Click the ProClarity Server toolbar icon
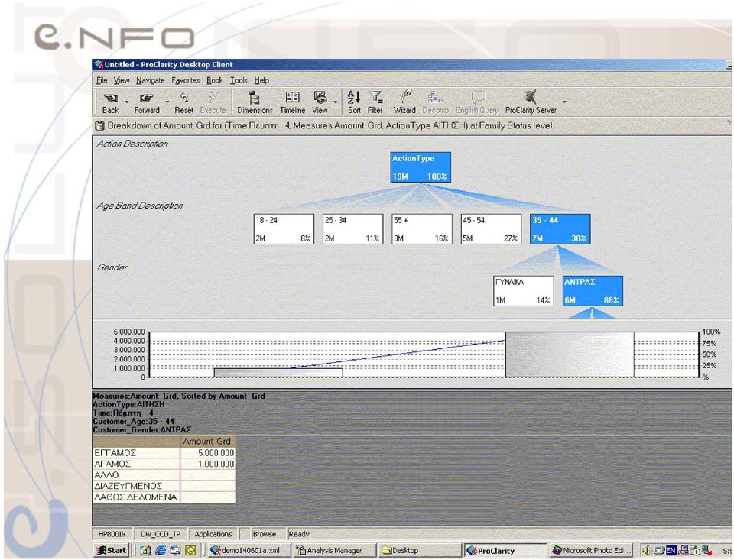 pyautogui.click(x=531, y=102)
